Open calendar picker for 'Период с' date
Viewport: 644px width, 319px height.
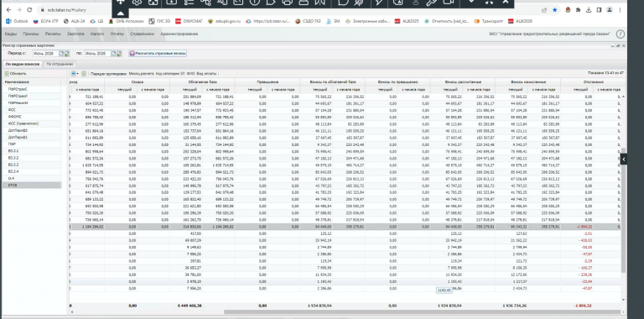(x=61, y=54)
